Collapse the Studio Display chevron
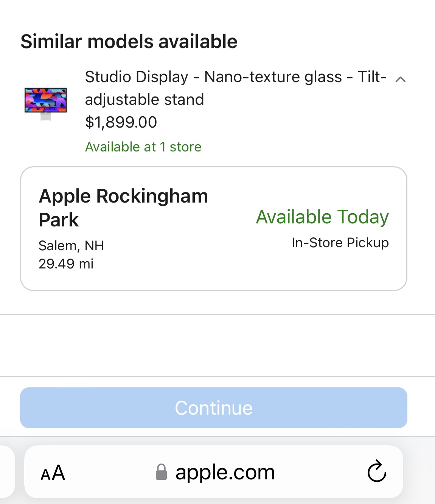 tap(400, 80)
